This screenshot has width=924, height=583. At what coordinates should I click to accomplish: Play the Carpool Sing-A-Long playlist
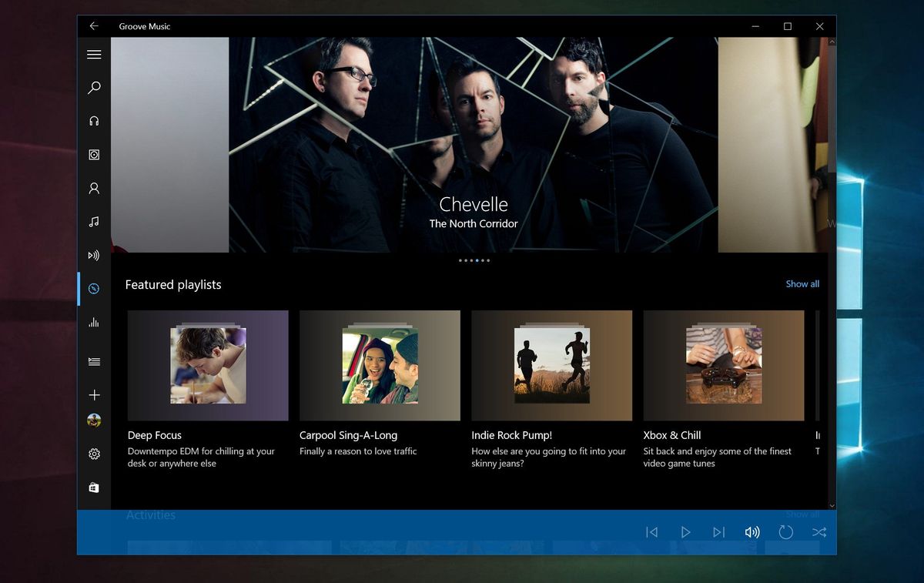tap(380, 365)
